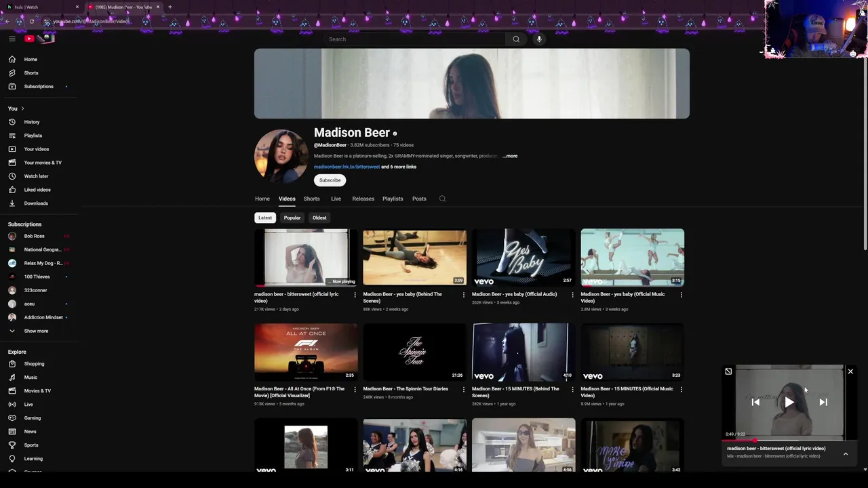The height and width of the screenshot is (488, 868).
Task: Switch to channel Posts tab
Action: point(419,199)
